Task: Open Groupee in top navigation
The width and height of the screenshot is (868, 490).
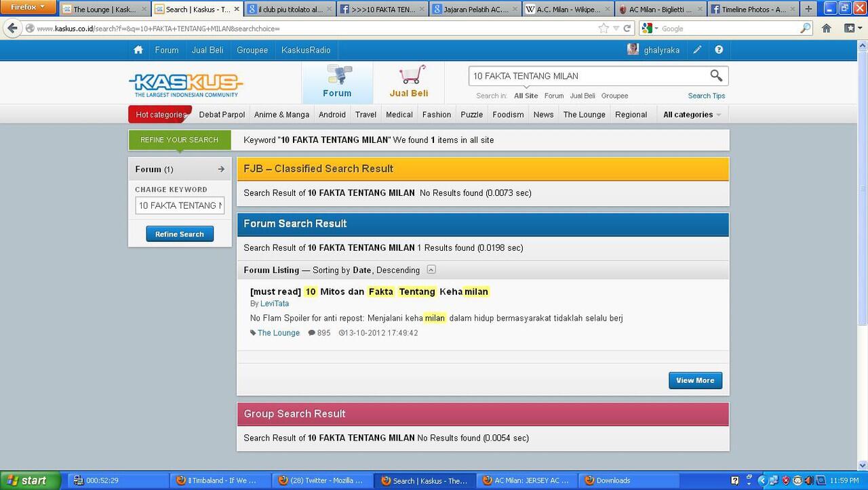Action: click(x=252, y=50)
